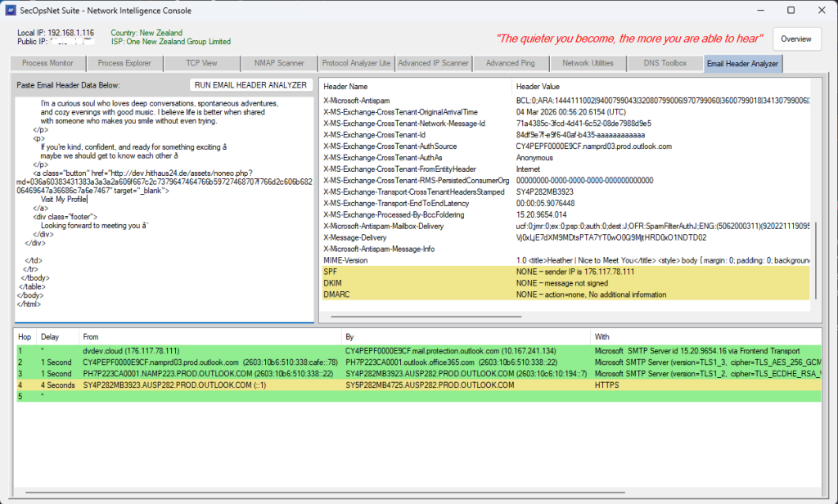The width and height of the screenshot is (838, 504).
Task: Open the Process Monitor tab
Action: coord(47,63)
